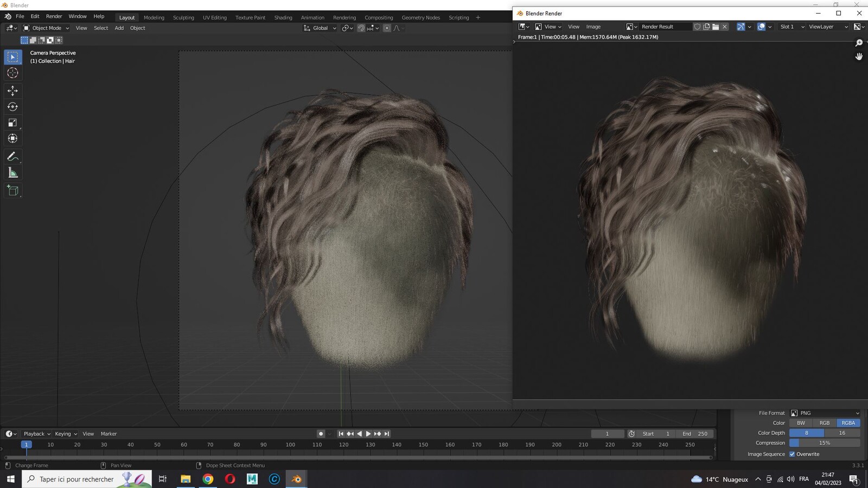Image resolution: width=868 pixels, height=488 pixels.
Task: Open the Render menu
Action: (x=54, y=16)
